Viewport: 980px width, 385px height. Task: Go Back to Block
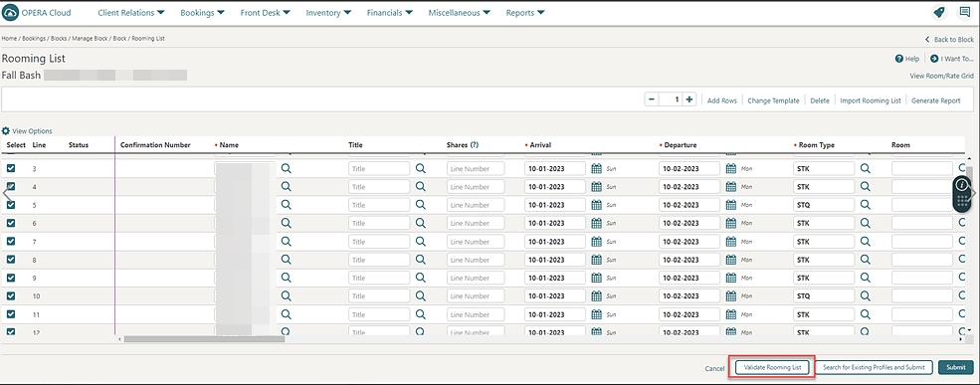pyautogui.click(x=949, y=40)
